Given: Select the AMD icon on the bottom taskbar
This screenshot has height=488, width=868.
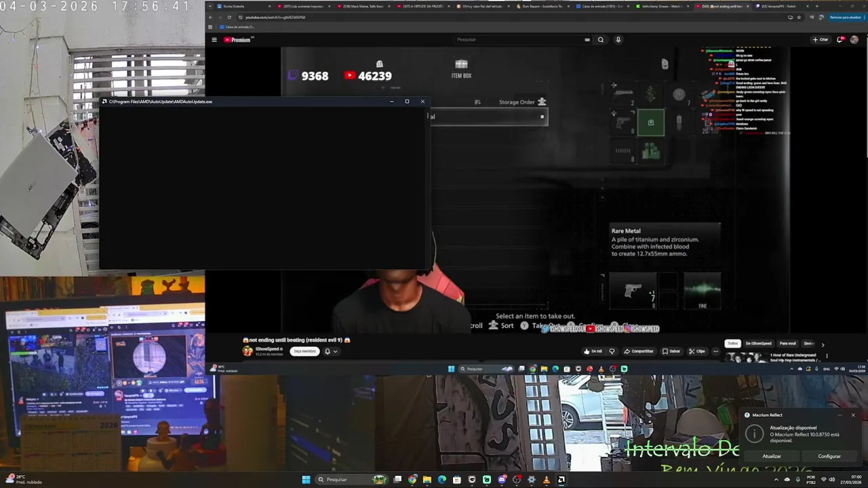Looking at the screenshot, I should (561, 480).
